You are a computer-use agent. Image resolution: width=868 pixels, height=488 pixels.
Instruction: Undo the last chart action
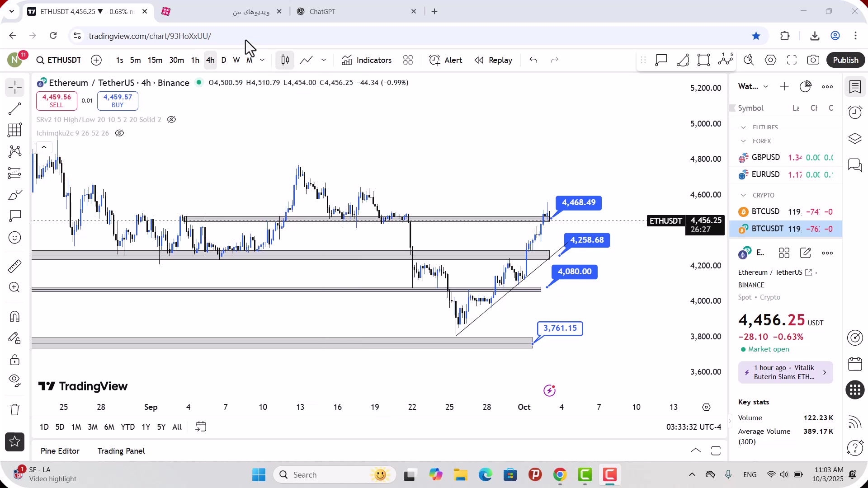click(x=533, y=60)
